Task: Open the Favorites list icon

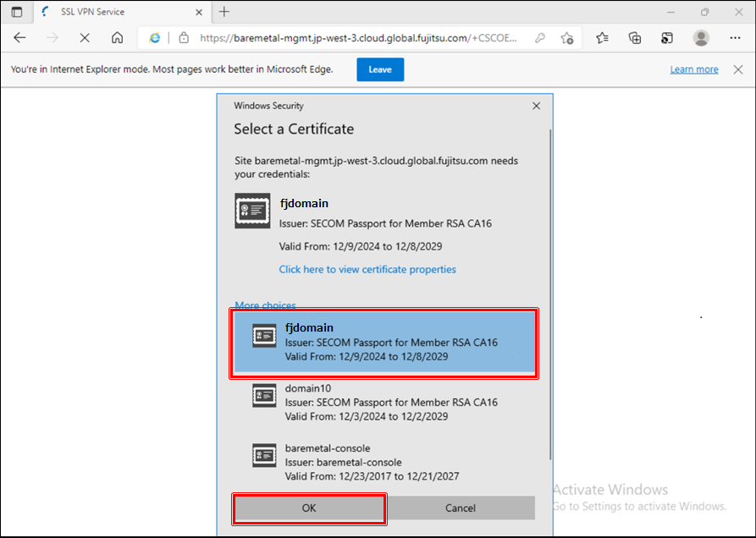Action: tap(602, 37)
